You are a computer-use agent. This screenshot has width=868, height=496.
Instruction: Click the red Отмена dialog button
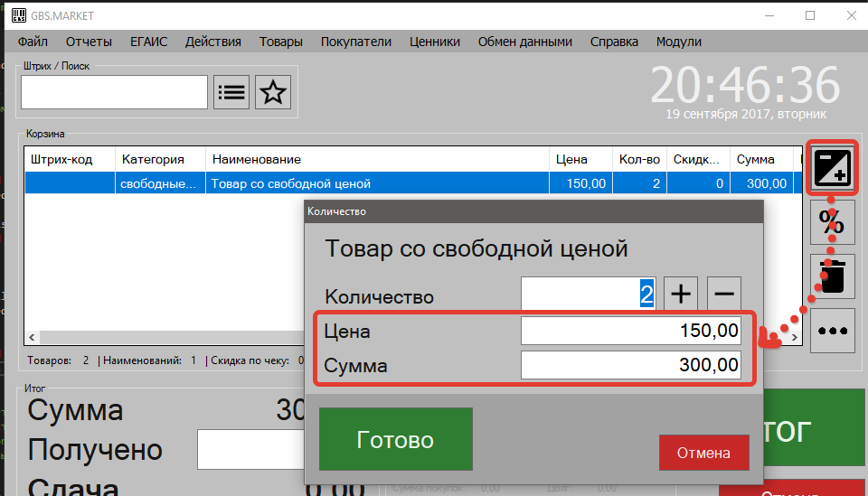tap(704, 453)
